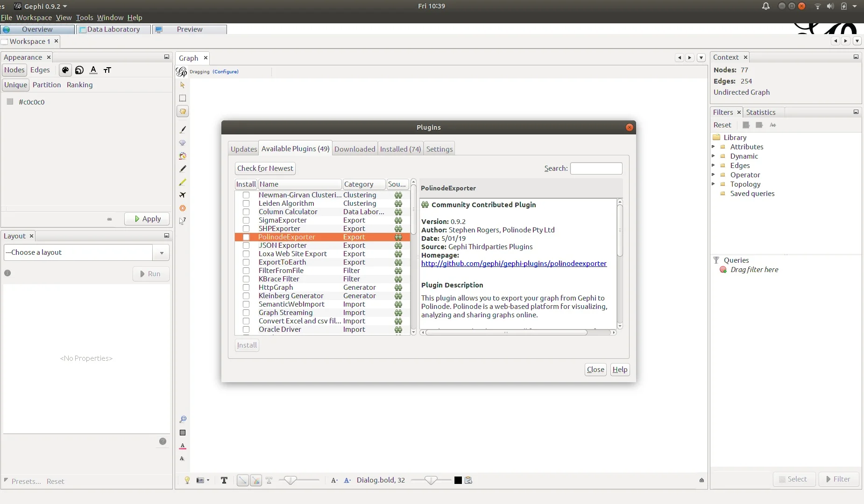This screenshot has height=504, width=864.
Task: Click the #c0c0c0 node color swatch
Action: [x=10, y=102]
